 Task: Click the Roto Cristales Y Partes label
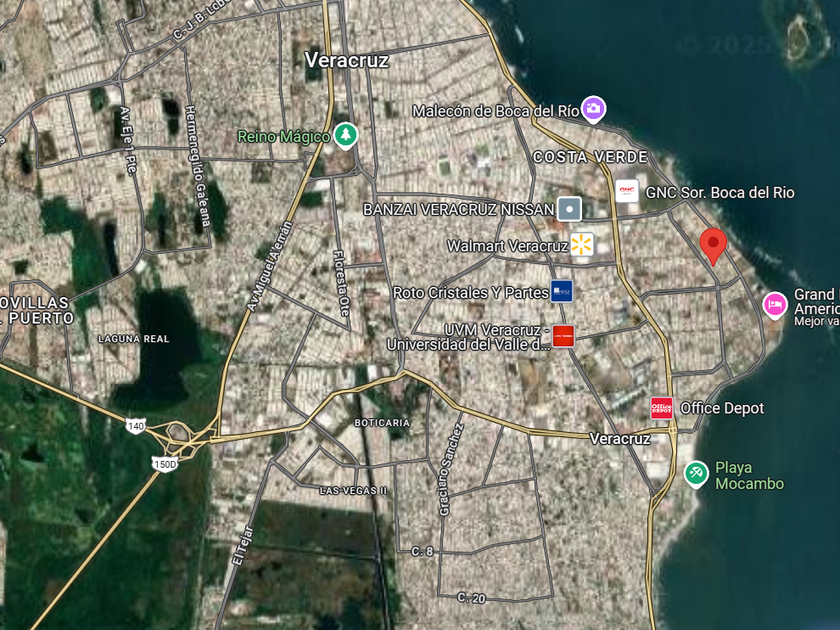(x=470, y=292)
